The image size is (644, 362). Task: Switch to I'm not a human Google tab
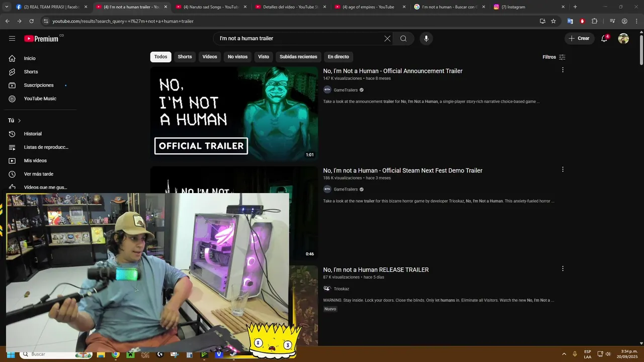click(x=449, y=7)
